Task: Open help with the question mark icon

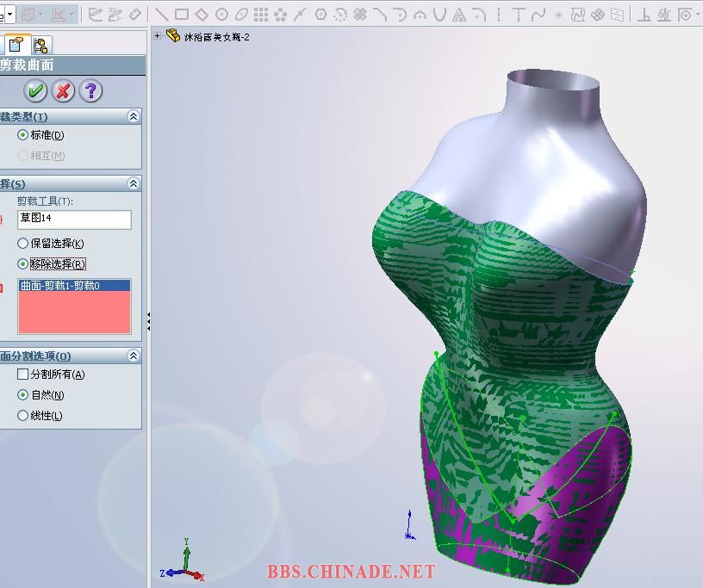Action: click(x=90, y=91)
